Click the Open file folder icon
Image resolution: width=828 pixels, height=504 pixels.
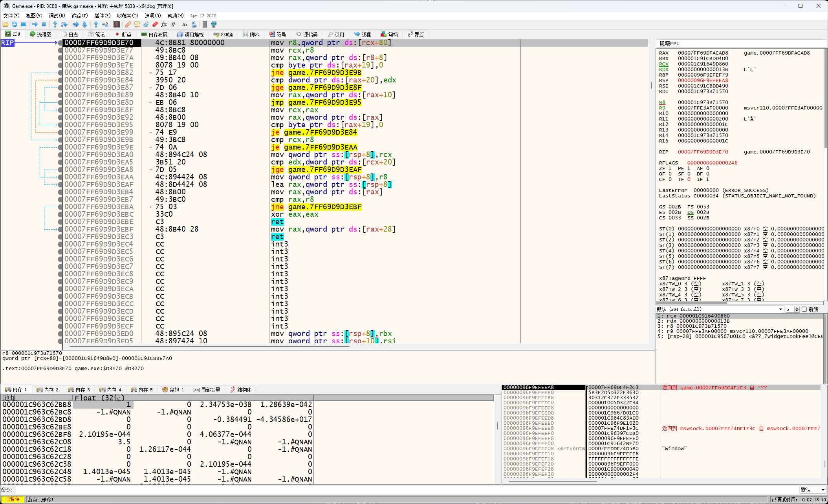click(5, 24)
